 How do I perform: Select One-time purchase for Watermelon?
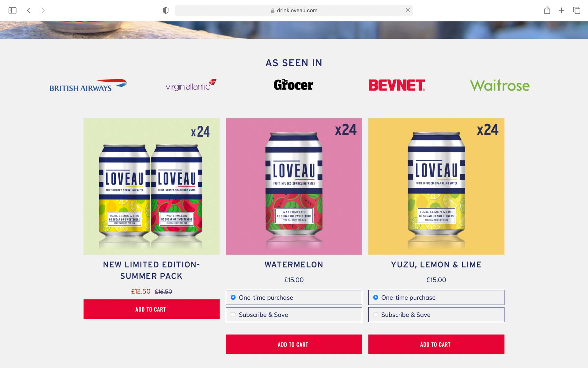coord(294,297)
